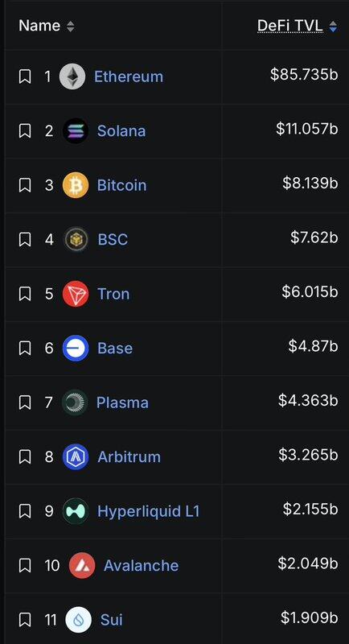349x644 pixels.
Task: Toggle bookmark for Base
Action: pyautogui.click(x=25, y=349)
